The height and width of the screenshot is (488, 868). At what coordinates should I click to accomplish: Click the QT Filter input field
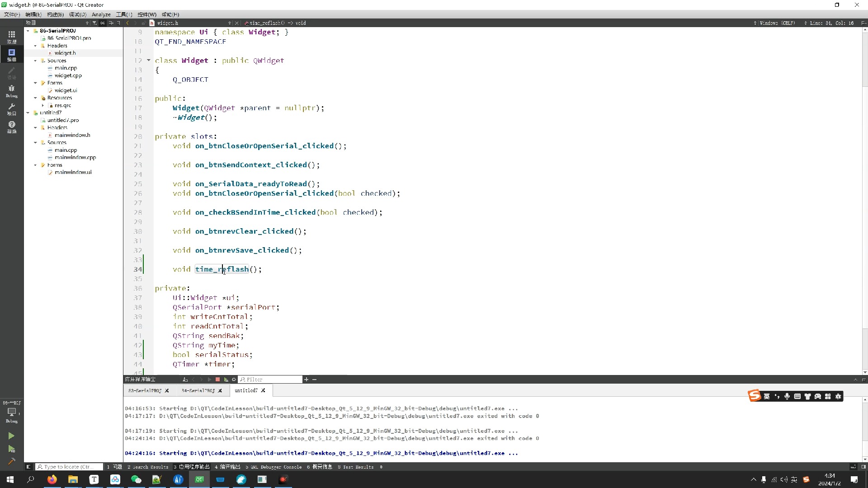tap(271, 380)
